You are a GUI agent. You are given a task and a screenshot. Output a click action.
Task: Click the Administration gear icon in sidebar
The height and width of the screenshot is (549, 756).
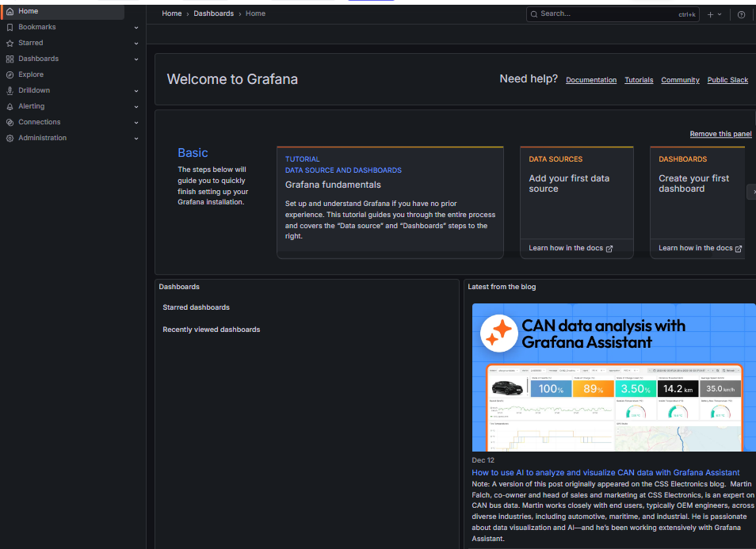tap(10, 139)
